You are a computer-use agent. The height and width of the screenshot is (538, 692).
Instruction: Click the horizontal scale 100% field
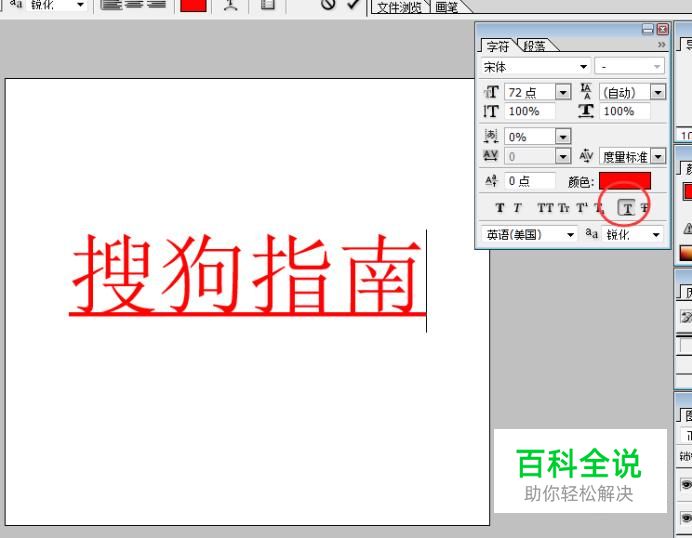coord(624,111)
